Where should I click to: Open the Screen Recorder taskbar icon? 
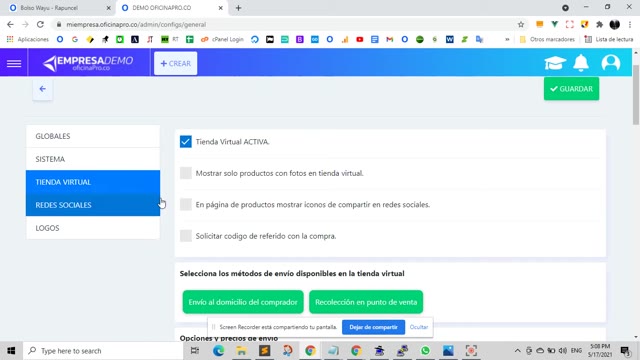(471, 351)
